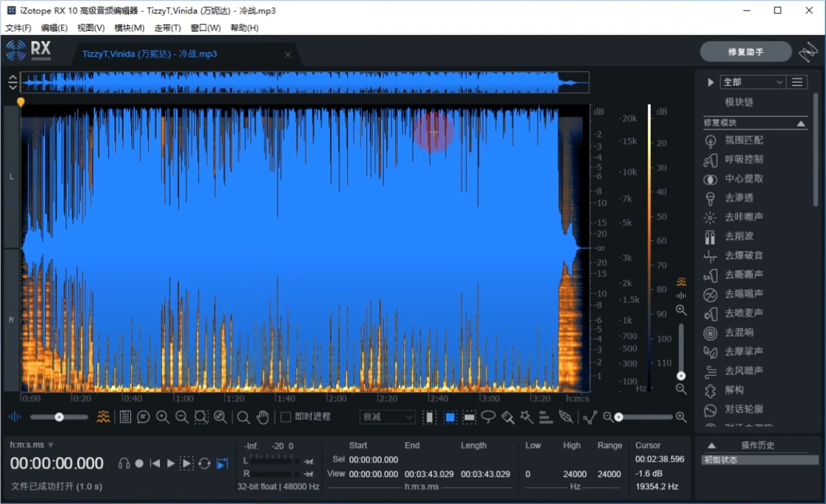Image resolution: width=826 pixels, height=504 pixels.
Task: Open the 去削波 module
Action: 739,236
